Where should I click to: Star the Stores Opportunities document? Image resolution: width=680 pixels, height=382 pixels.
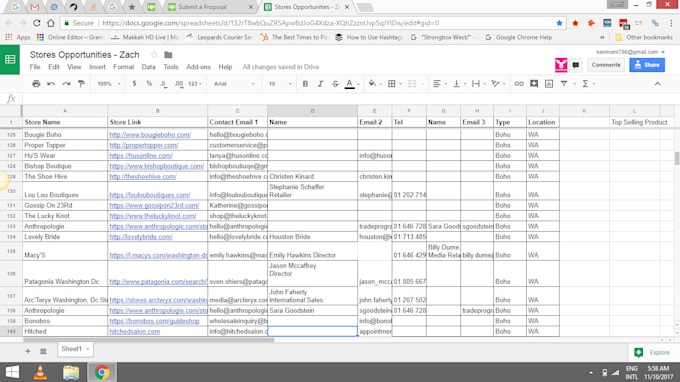coord(154,55)
